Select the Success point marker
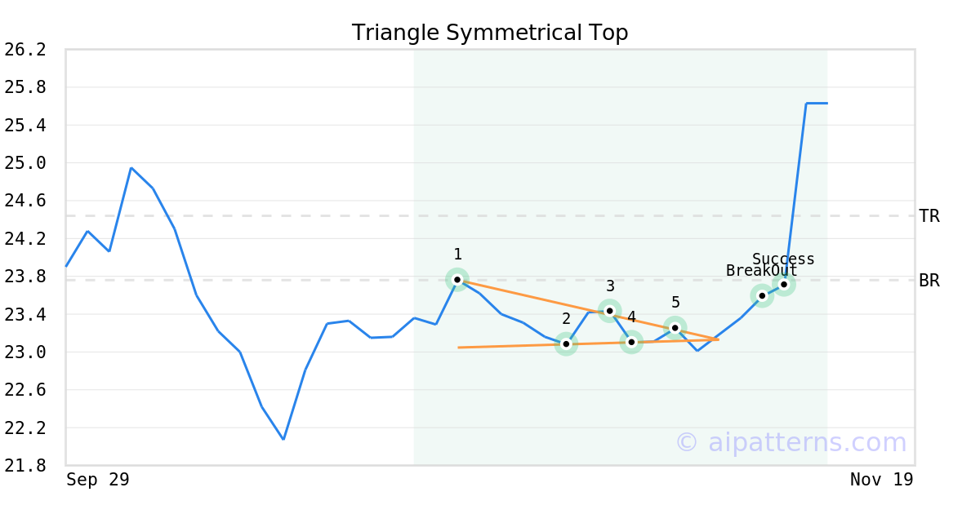The width and height of the screenshot is (980, 514). coord(784,284)
